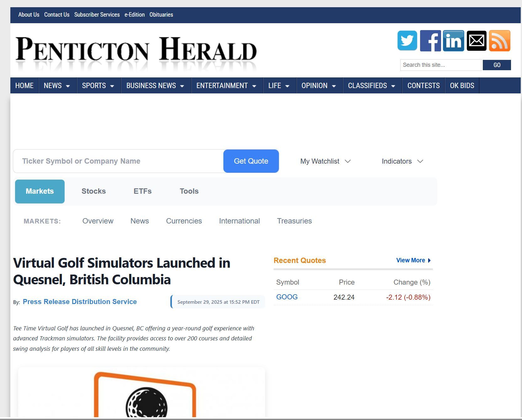Open Subscriber Services link
Image resolution: width=522 pixels, height=420 pixels.
tap(97, 15)
